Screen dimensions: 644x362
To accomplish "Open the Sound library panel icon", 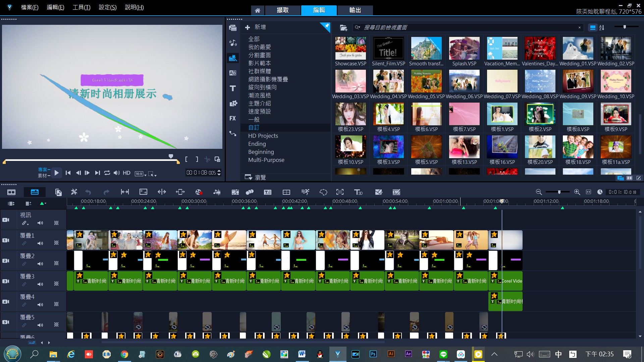I will tap(233, 43).
